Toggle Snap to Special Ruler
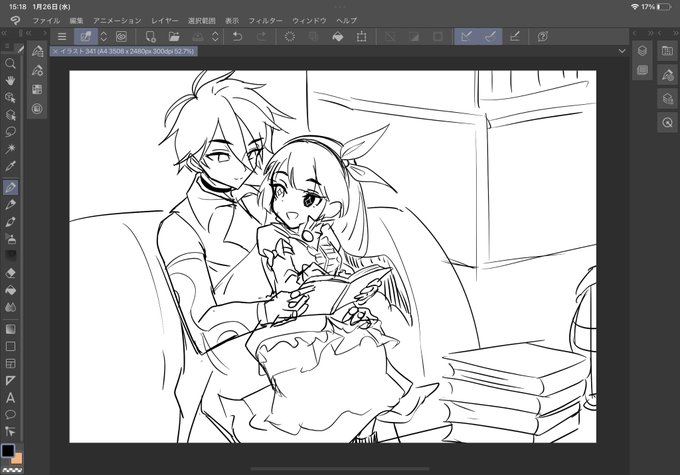 pos(490,37)
